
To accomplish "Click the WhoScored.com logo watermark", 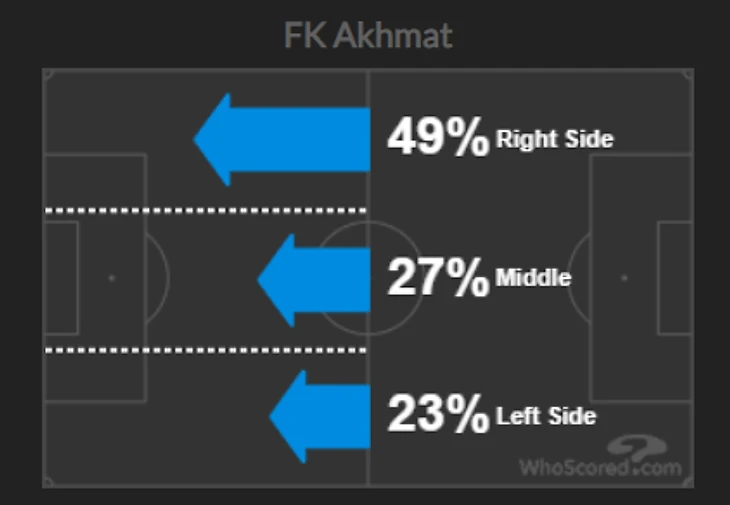I will coord(601,457).
